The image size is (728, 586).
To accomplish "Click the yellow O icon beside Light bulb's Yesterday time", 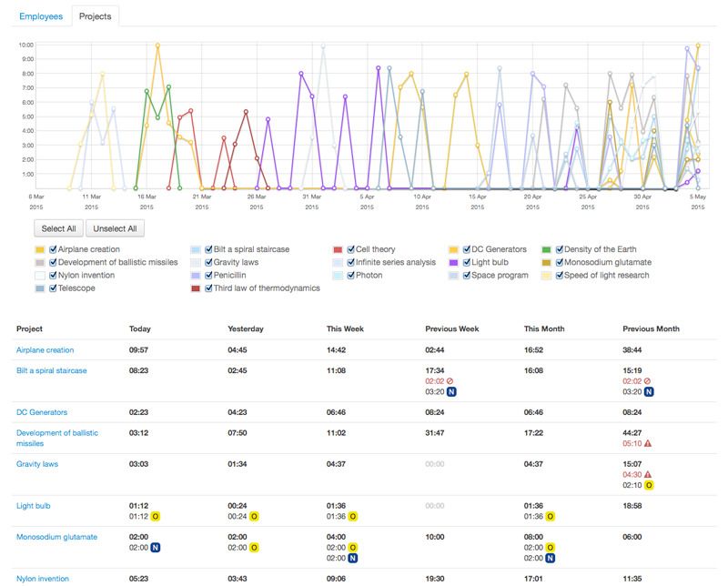I will click(253, 516).
